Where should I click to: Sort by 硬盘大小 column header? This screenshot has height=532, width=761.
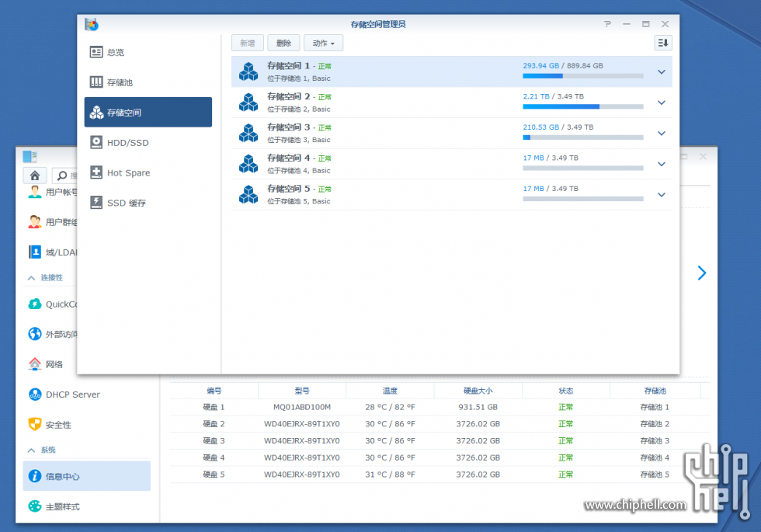click(478, 391)
